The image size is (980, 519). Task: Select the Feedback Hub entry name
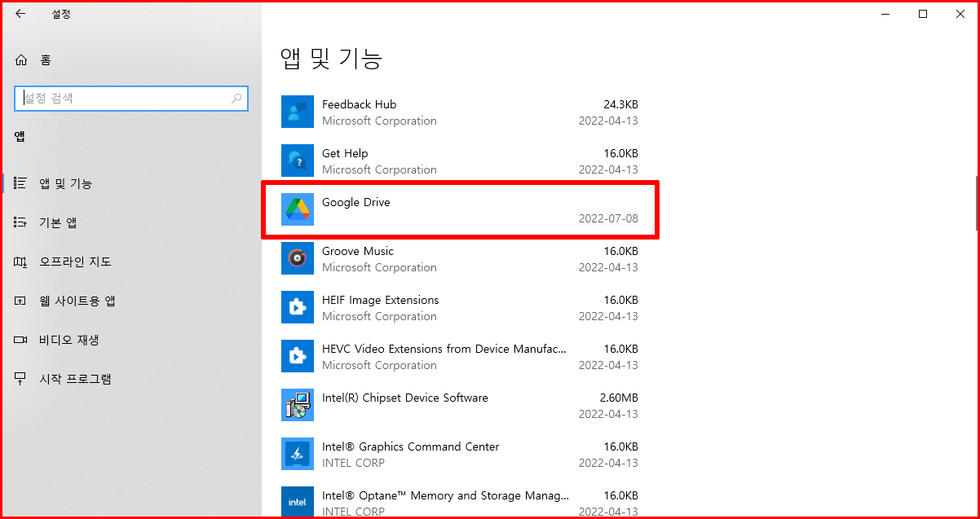click(359, 104)
